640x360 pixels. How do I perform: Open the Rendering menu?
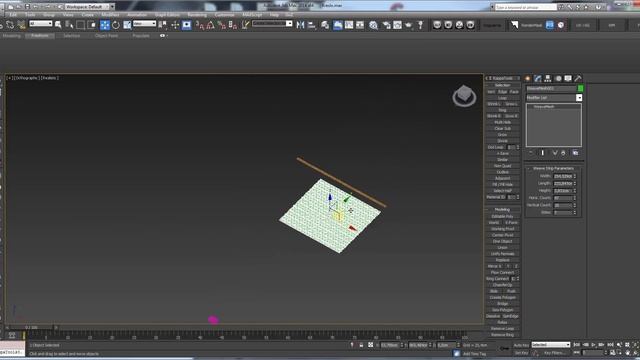click(x=197, y=15)
